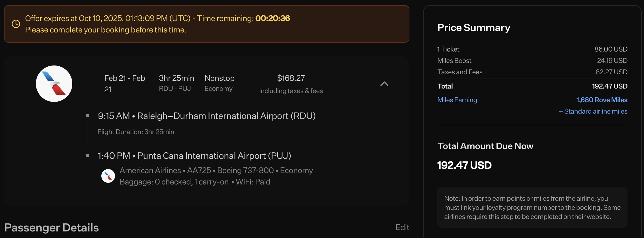Click the Punta Cana arrival airport line
This screenshot has width=644, height=238.
(x=194, y=156)
